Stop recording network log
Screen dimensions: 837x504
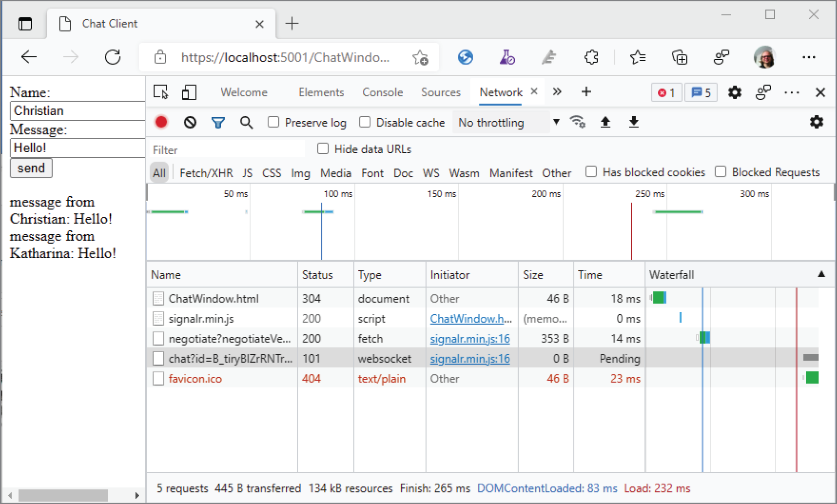pyautogui.click(x=161, y=122)
